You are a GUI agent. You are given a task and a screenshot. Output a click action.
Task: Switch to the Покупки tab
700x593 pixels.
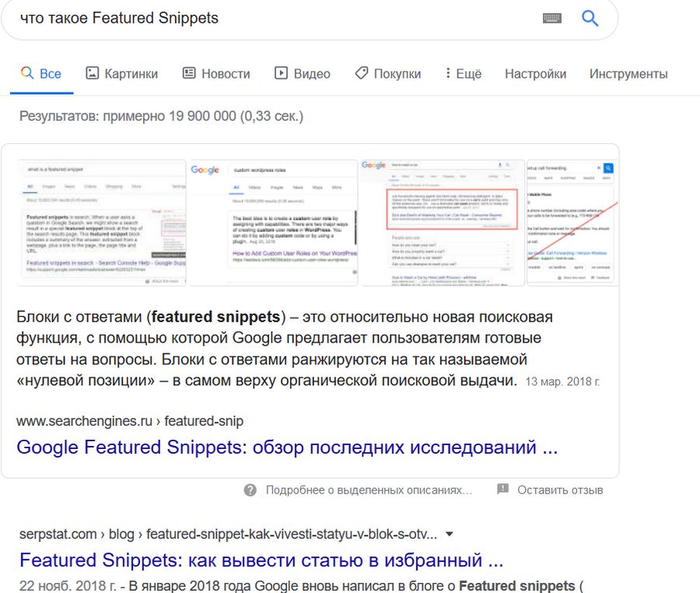point(388,74)
